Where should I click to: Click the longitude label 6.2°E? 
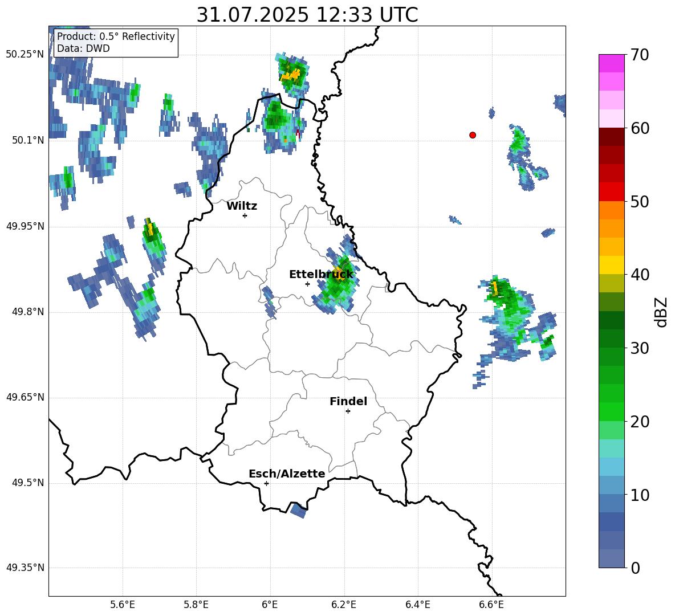coord(344,605)
